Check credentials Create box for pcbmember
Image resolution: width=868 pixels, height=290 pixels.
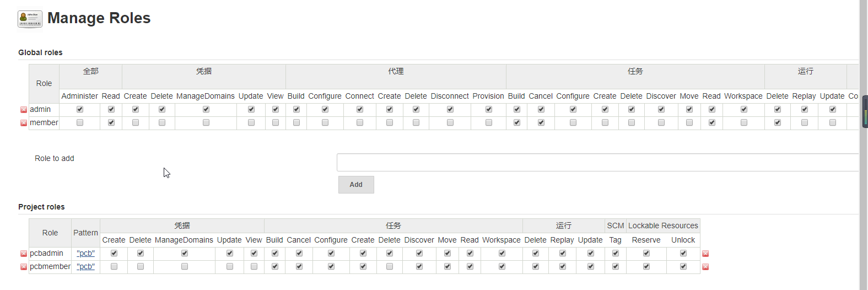click(114, 266)
